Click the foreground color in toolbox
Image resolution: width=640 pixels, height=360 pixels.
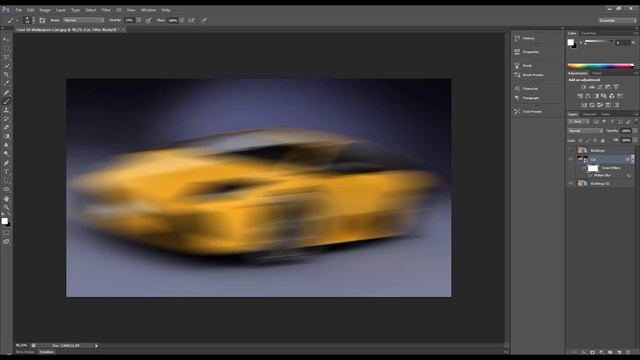[4, 221]
